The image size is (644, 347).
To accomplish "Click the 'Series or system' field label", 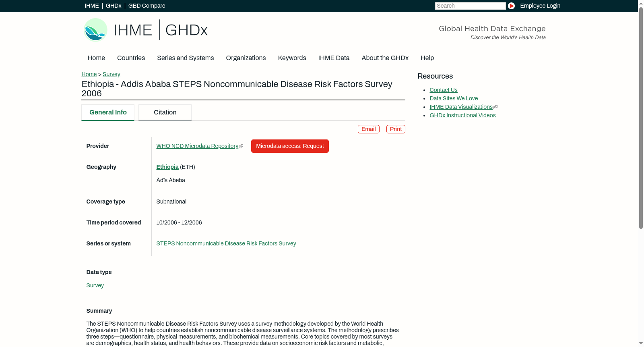I will tap(109, 243).
